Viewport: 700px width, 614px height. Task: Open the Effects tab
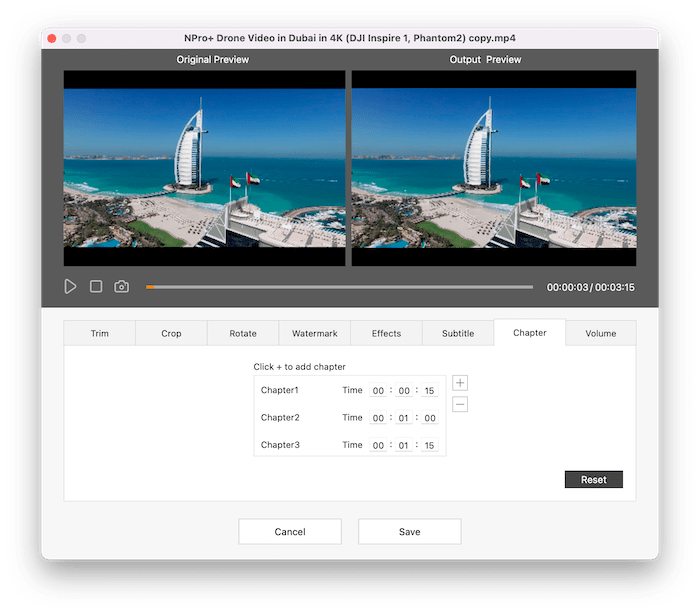386,333
